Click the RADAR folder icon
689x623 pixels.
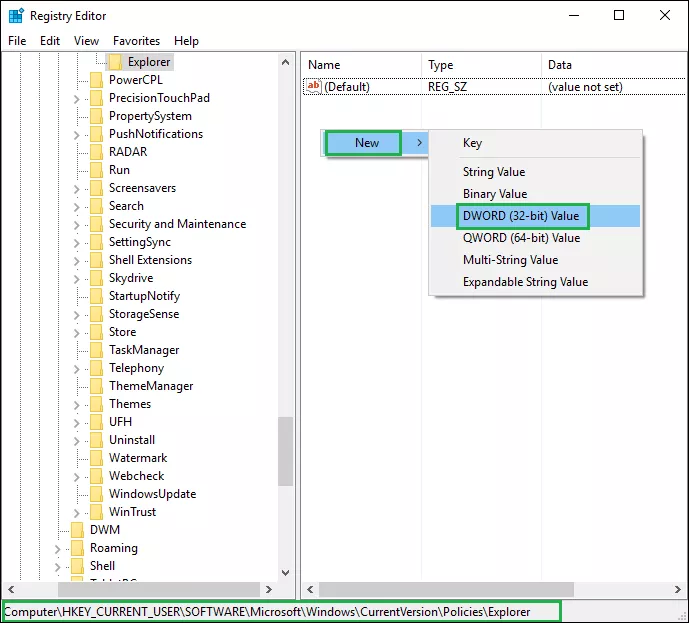(x=96, y=152)
